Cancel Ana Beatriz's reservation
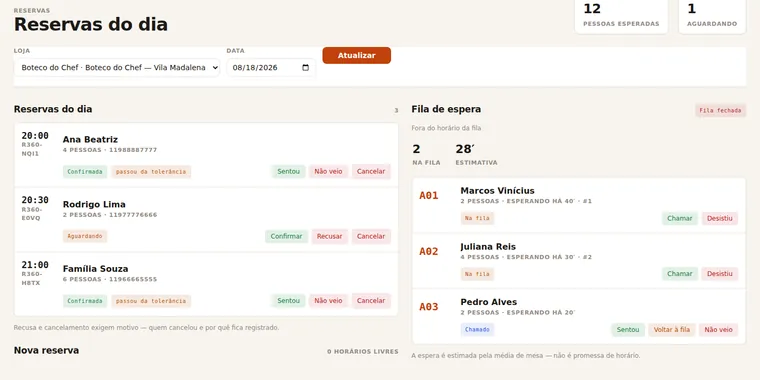760x380 pixels. 371,172
